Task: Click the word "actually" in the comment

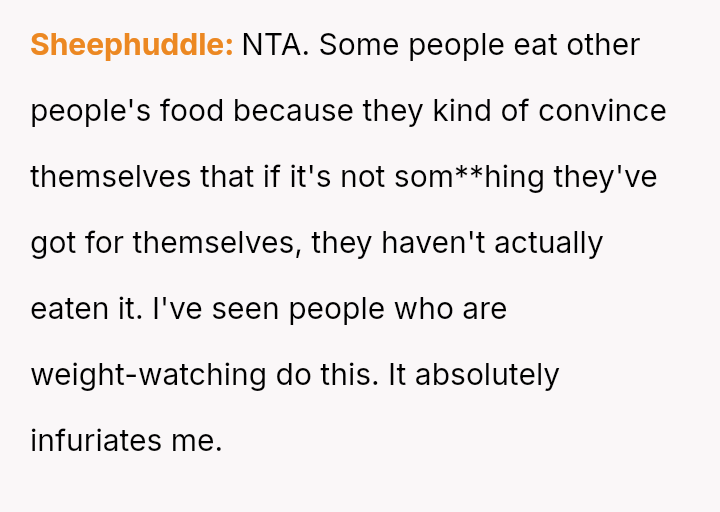Action: [548, 243]
